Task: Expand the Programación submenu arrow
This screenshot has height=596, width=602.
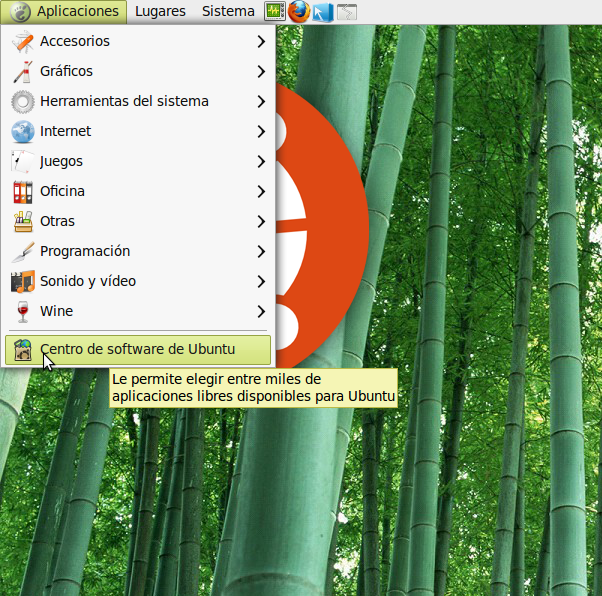Action: click(261, 252)
